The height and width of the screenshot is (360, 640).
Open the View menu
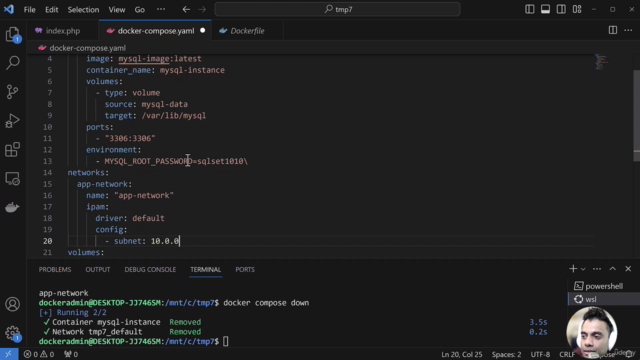117,9
